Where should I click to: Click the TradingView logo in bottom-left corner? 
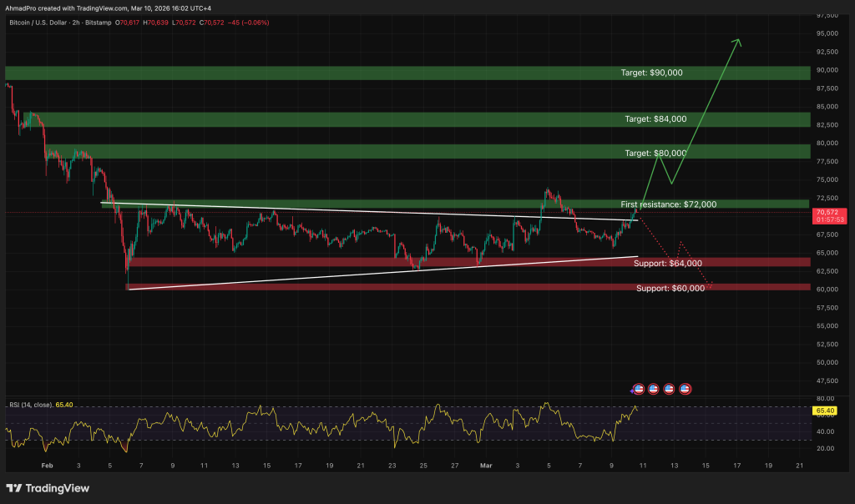click(x=48, y=488)
